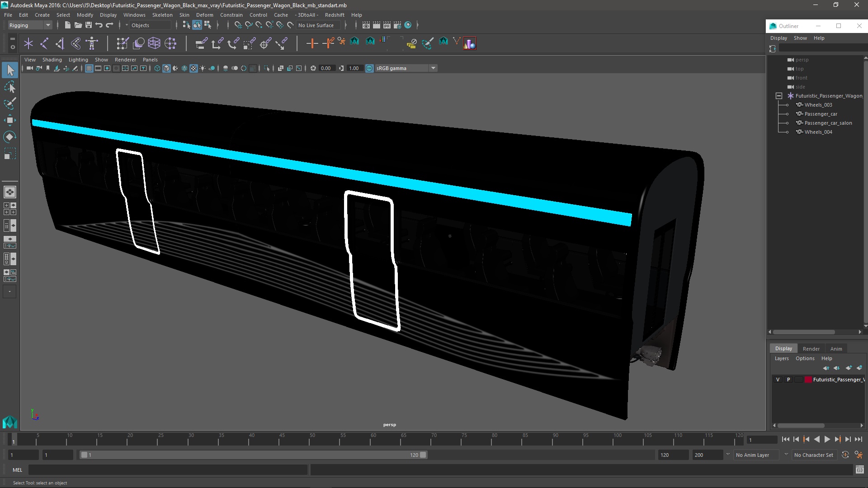Click the red layer color swatch
Viewport: 868px width, 488px height.
[x=808, y=380]
